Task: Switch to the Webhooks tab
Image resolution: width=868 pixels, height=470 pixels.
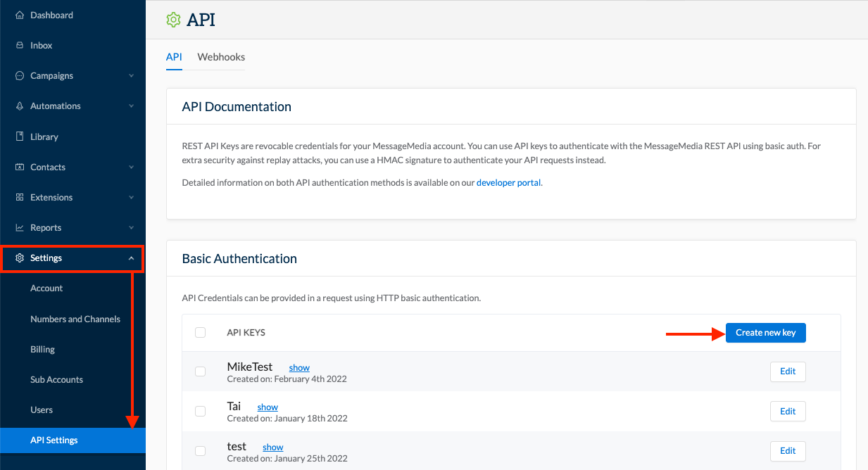Action: point(221,57)
